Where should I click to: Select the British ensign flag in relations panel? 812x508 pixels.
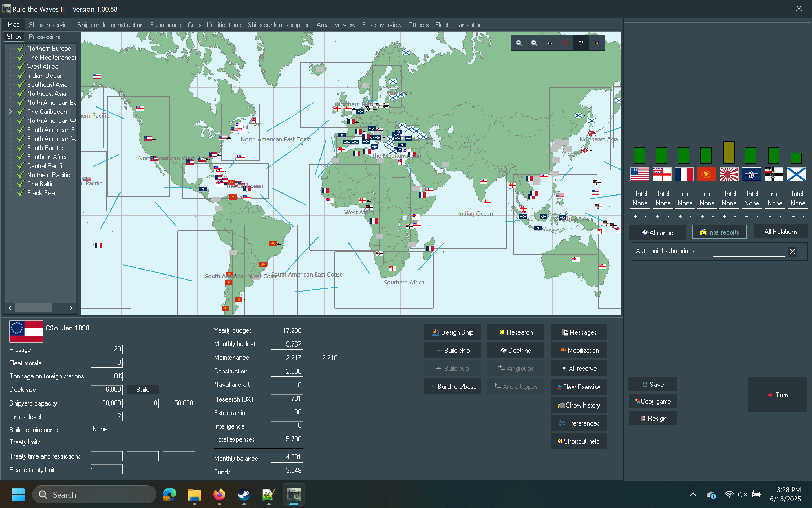(x=662, y=174)
